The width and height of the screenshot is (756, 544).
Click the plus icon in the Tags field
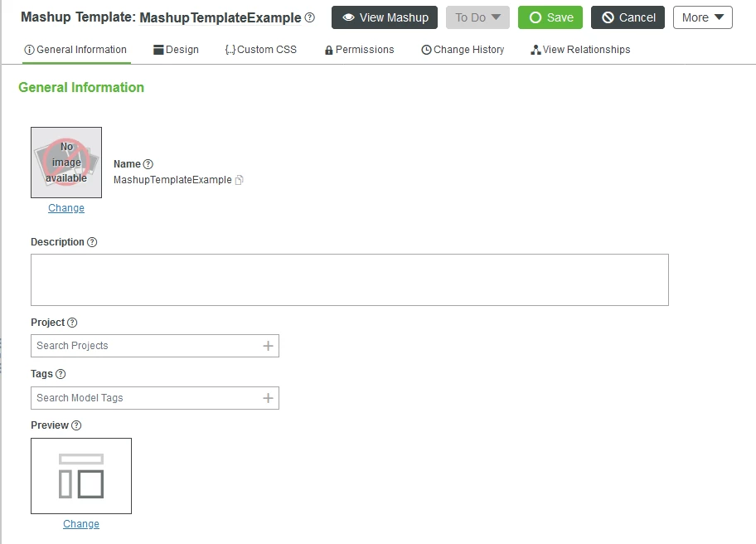point(269,397)
